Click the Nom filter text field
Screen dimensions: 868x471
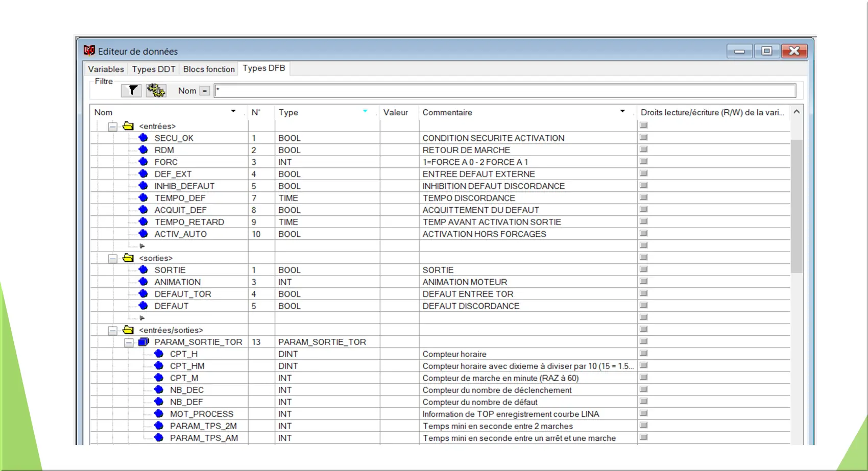coord(504,91)
